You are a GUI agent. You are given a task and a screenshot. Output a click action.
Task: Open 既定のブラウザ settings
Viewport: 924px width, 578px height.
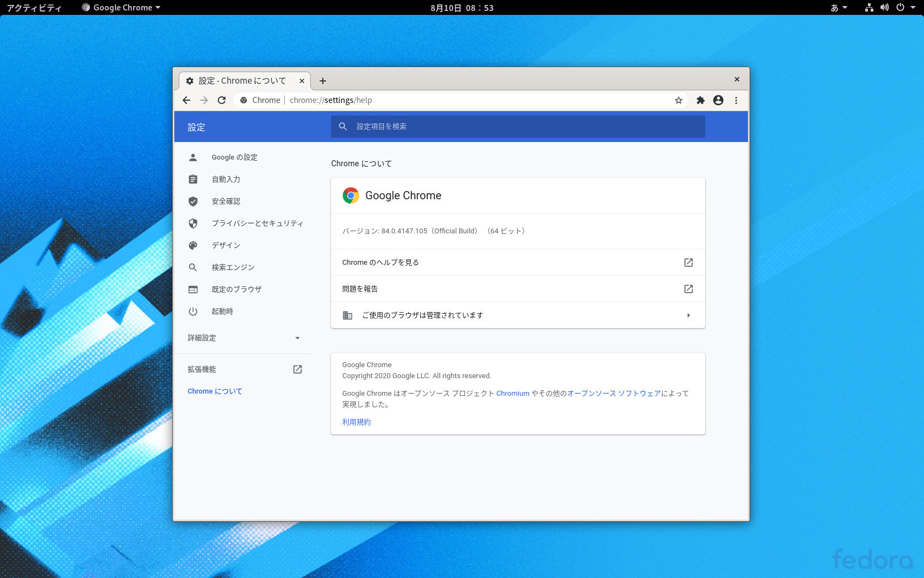click(237, 290)
